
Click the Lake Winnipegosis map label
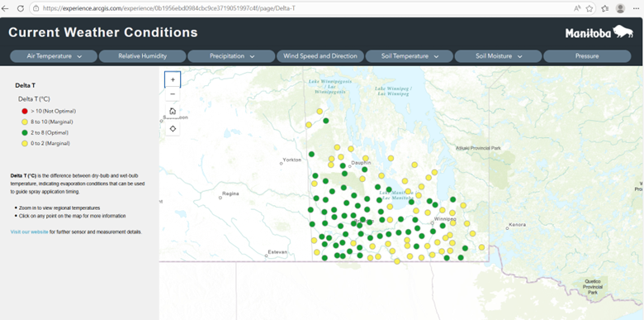329,87
